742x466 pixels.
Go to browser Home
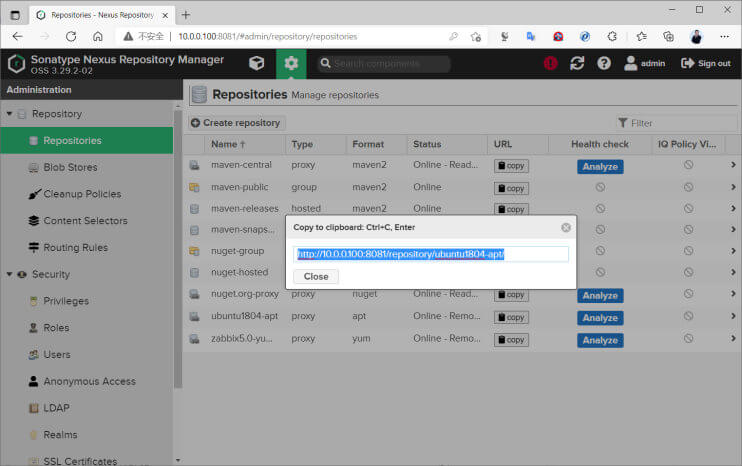click(x=97, y=36)
